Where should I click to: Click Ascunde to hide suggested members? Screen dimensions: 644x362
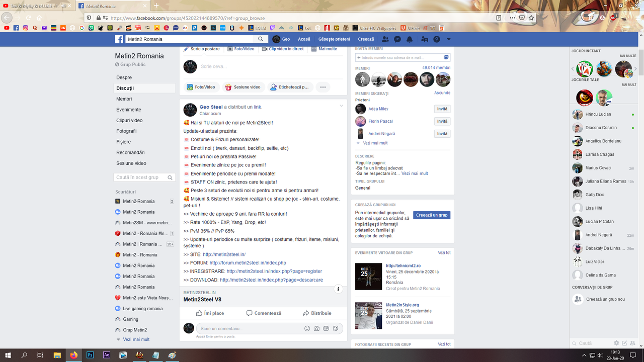click(442, 93)
